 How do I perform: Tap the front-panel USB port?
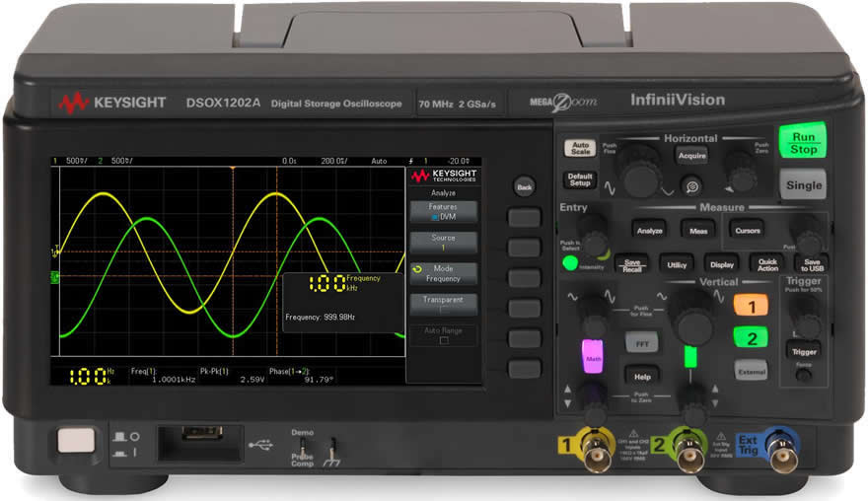(202, 432)
